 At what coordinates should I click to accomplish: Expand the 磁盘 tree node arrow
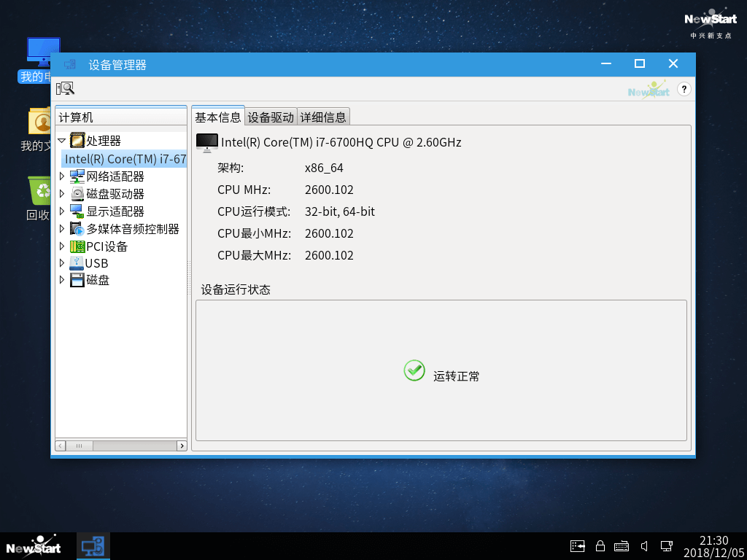(61, 280)
